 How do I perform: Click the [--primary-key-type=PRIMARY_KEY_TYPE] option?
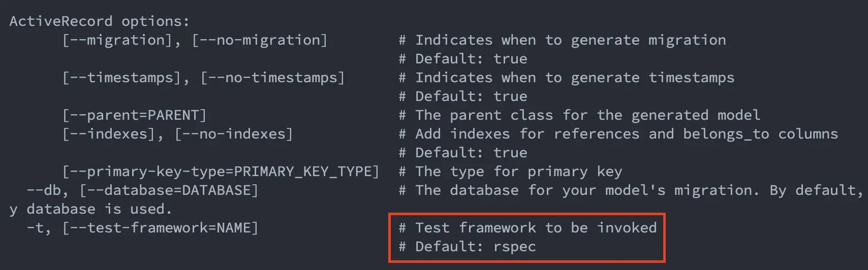pos(221,172)
